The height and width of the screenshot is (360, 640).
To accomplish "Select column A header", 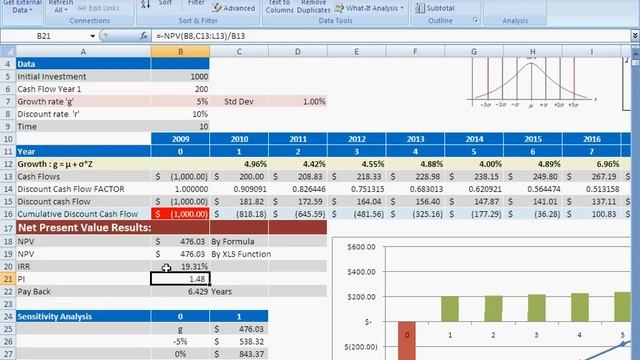I will [x=83, y=51].
